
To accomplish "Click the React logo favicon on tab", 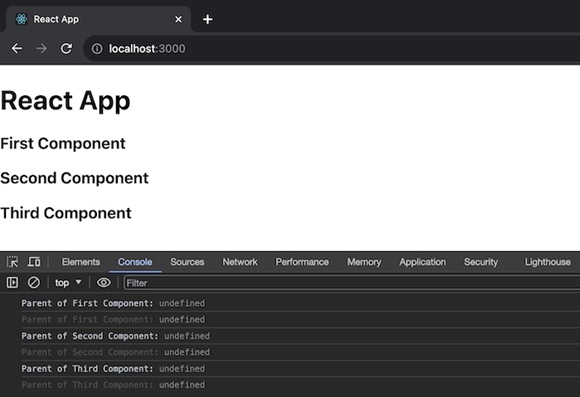I will [21, 19].
